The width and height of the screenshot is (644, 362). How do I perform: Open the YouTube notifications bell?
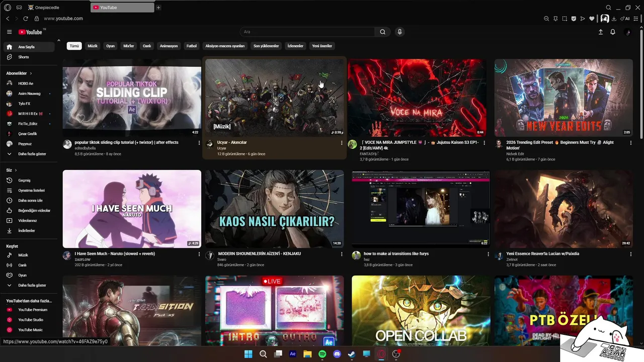coord(613,32)
